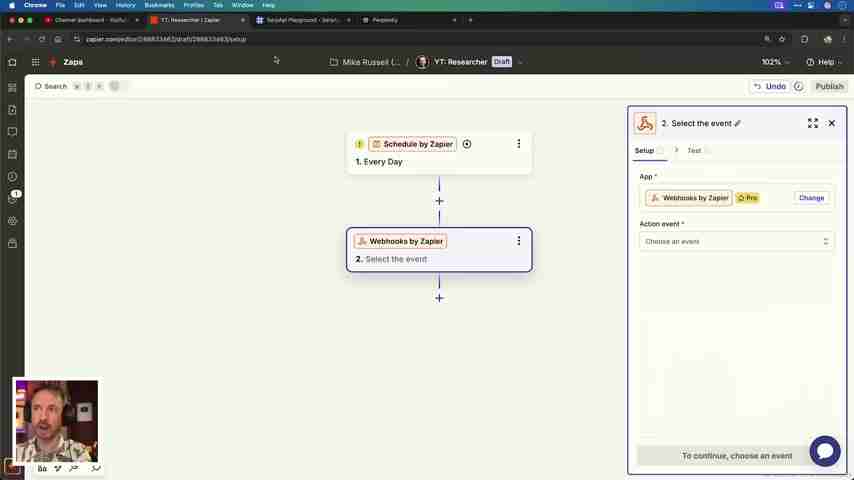The width and height of the screenshot is (854, 480).
Task: Click 'To continue, choose an event' button
Action: pos(736,455)
